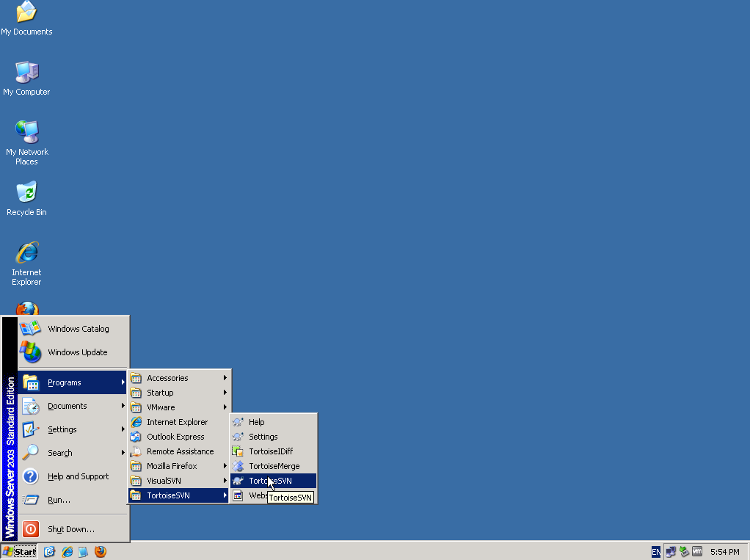Expand the VMware program folder
This screenshot has width=750, height=560.
click(x=179, y=407)
